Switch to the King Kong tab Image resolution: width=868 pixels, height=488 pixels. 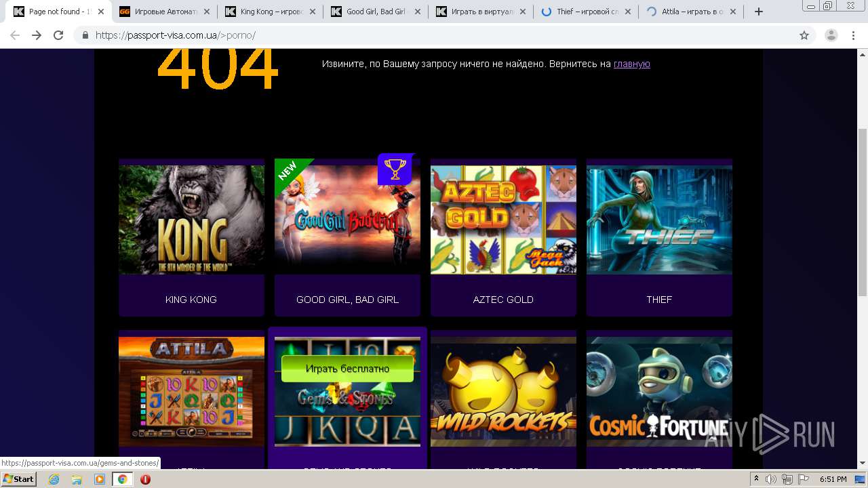[270, 12]
